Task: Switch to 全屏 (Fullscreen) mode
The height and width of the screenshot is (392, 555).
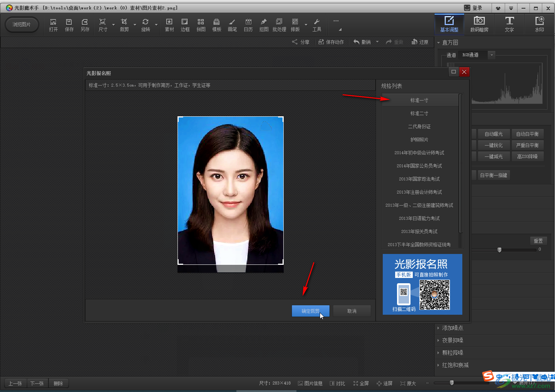Action: 361,383
